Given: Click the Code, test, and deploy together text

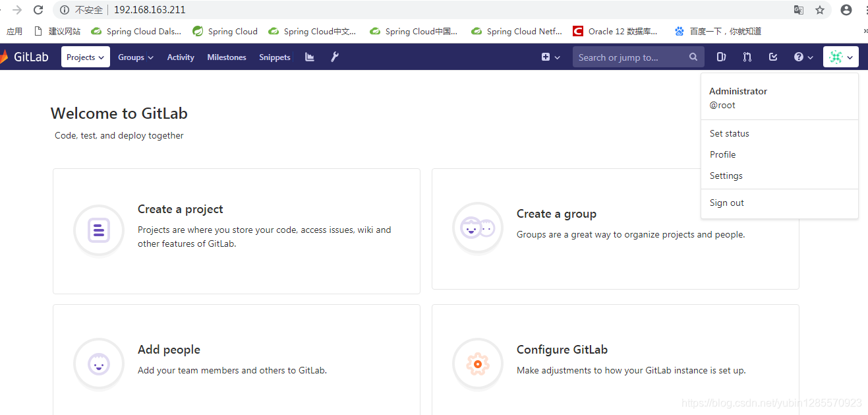Looking at the screenshot, I should coord(119,135).
